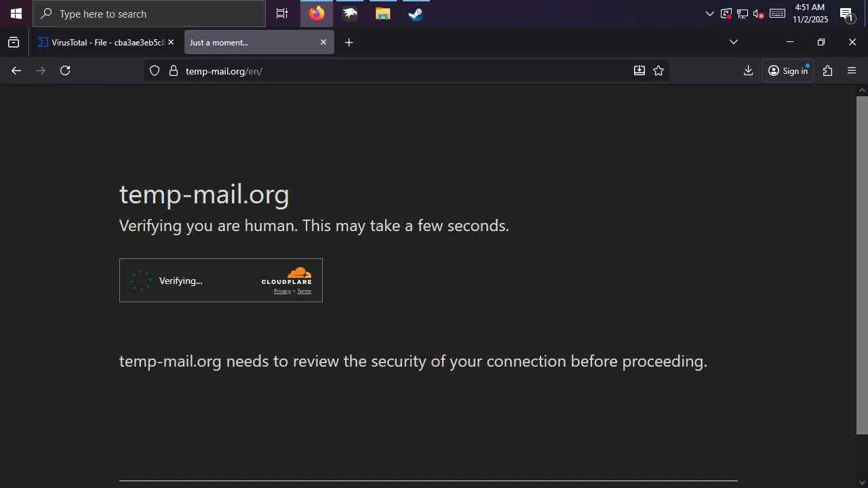Image resolution: width=868 pixels, height=488 pixels.
Task: Click the temp-mail.org address bar
Action: (407, 70)
